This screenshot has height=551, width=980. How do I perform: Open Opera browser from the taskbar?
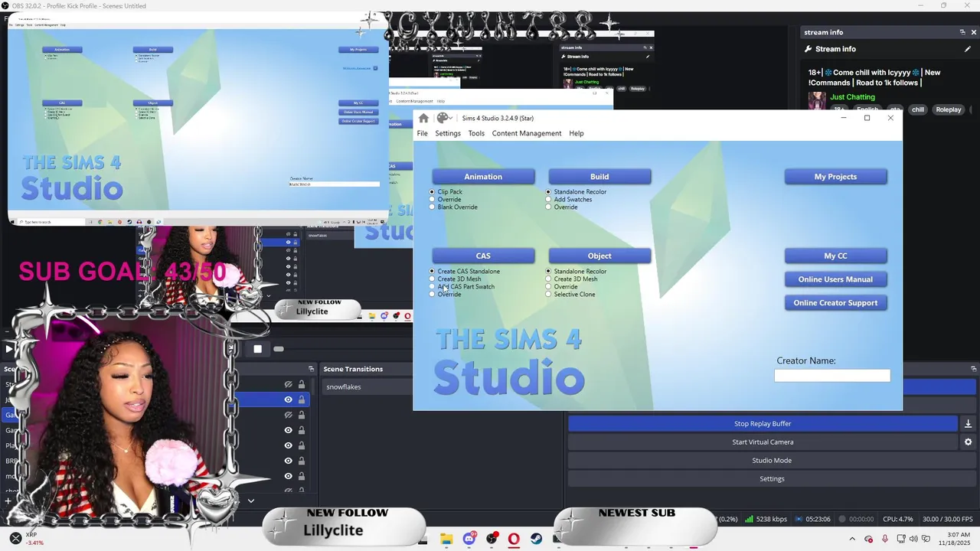514,539
